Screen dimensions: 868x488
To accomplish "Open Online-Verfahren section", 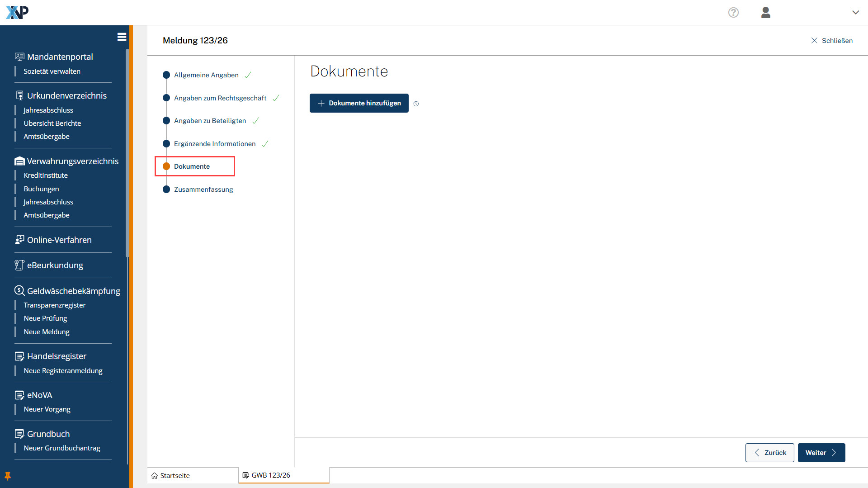I will point(59,240).
